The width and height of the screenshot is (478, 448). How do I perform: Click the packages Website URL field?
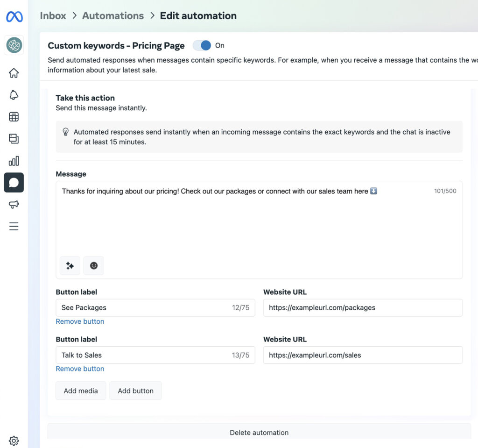tap(363, 307)
